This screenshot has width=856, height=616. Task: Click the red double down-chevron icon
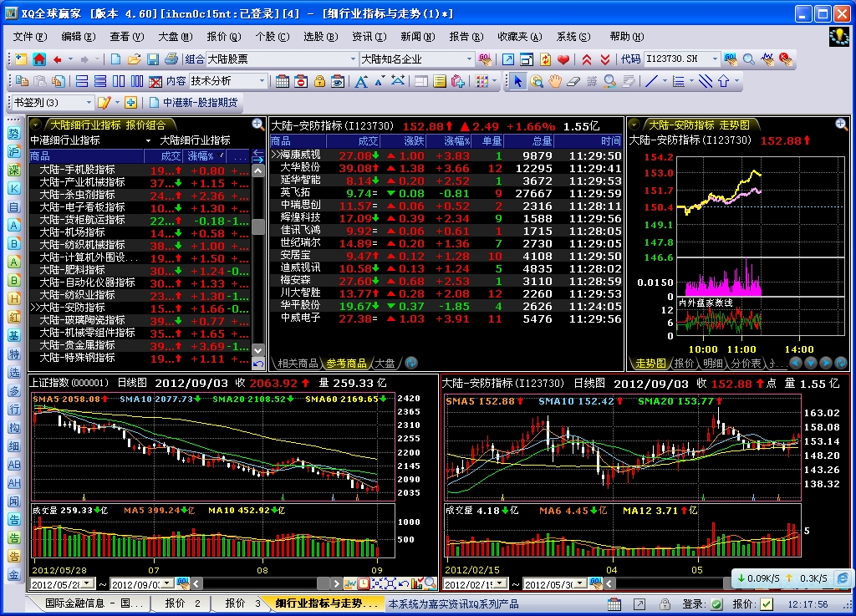(x=605, y=59)
